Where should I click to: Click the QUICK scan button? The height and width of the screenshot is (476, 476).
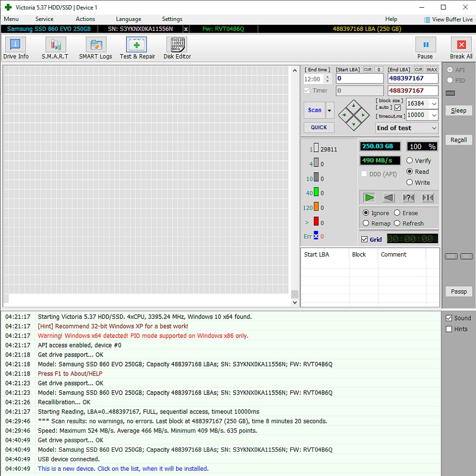319,128
